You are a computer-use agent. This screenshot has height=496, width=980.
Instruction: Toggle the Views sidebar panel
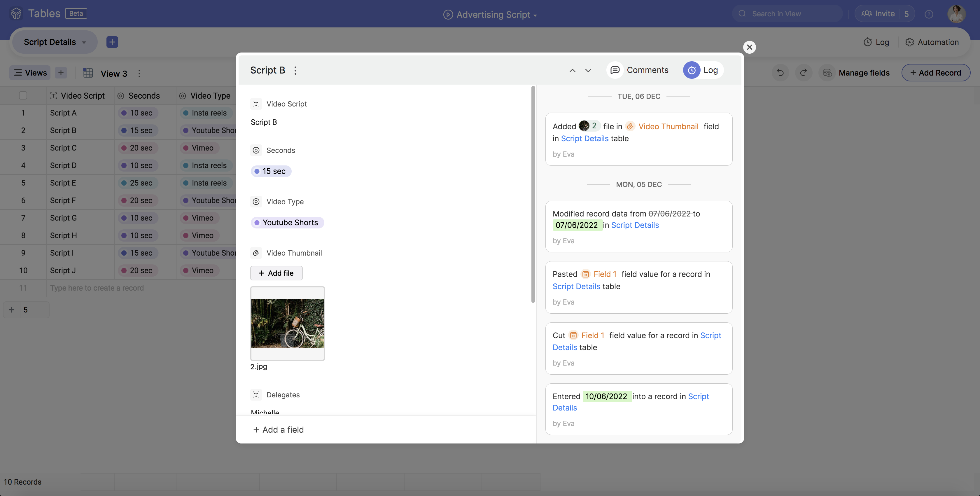pos(30,73)
